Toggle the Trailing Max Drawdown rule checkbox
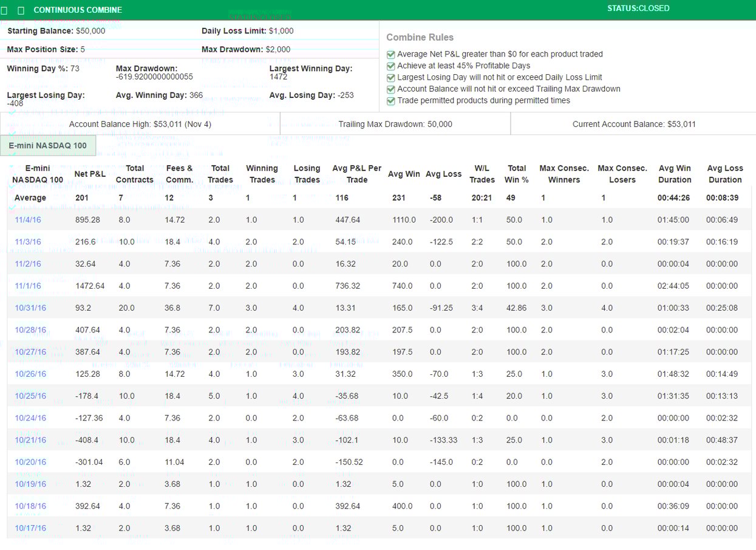This screenshot has height=550, width=756. coord(391,89)
